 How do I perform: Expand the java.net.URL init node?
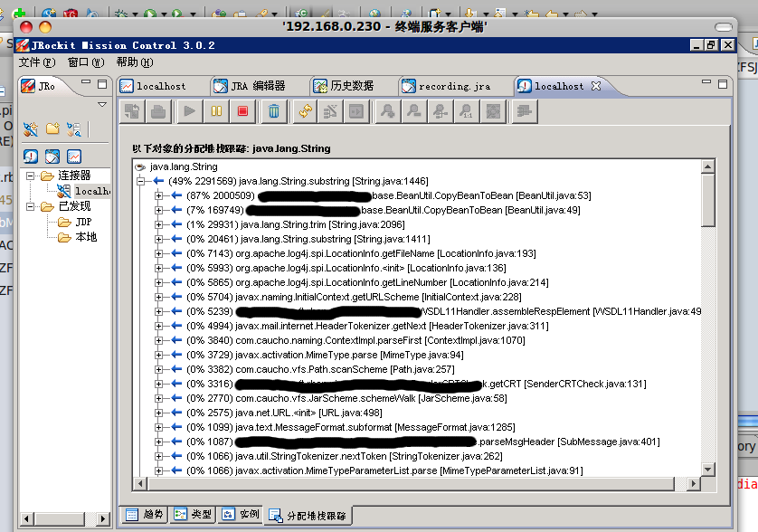click(158, 413)
